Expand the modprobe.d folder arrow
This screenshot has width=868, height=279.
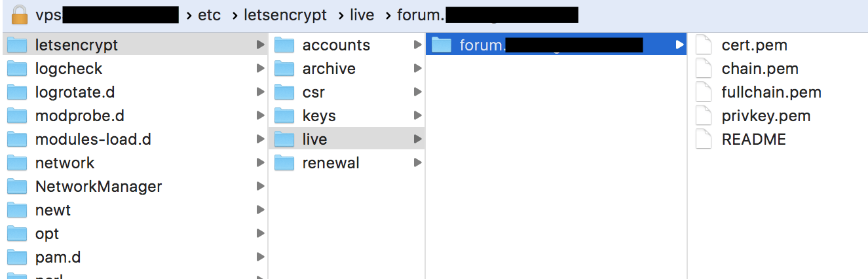coord(260,116)
